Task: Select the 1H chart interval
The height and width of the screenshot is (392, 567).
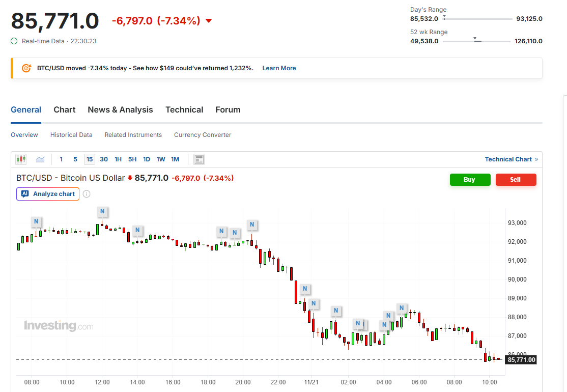Action: pyautogui.click(x=118, y=159)
